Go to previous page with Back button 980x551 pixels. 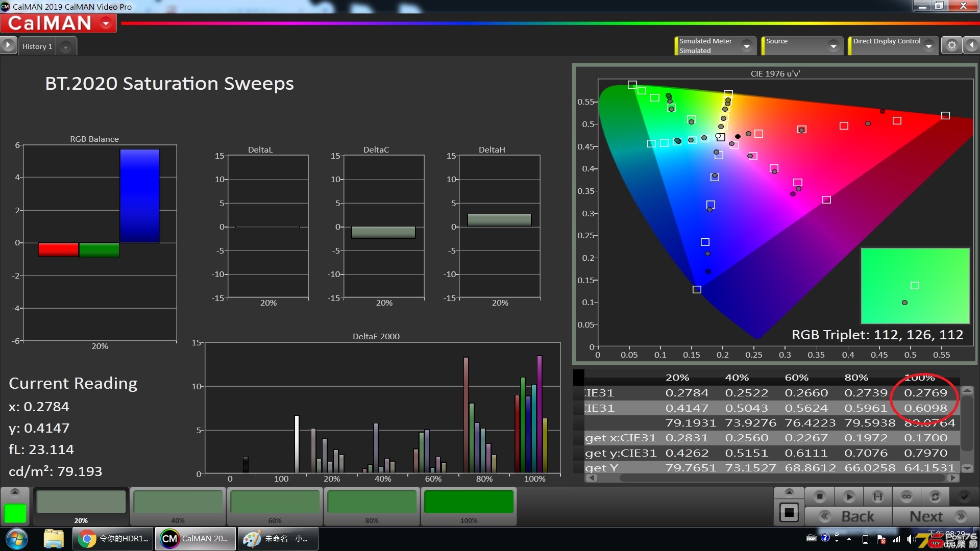tap(848, 516)
